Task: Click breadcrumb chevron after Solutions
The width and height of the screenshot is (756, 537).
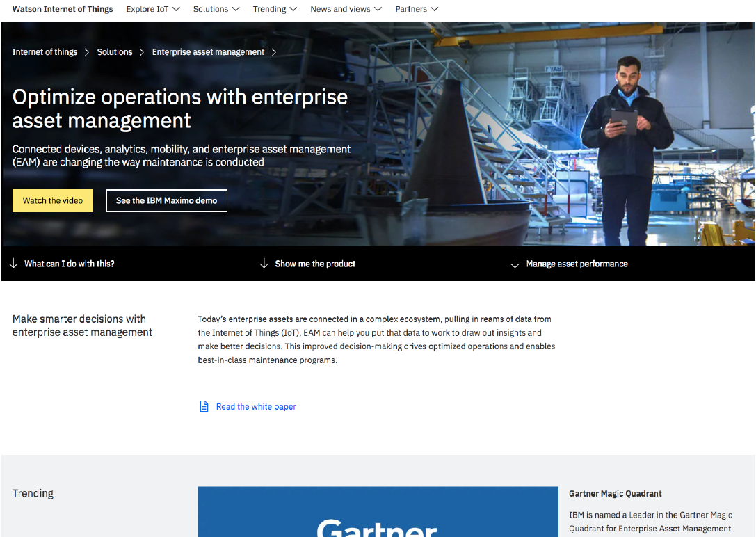Action: click(142, 52)
